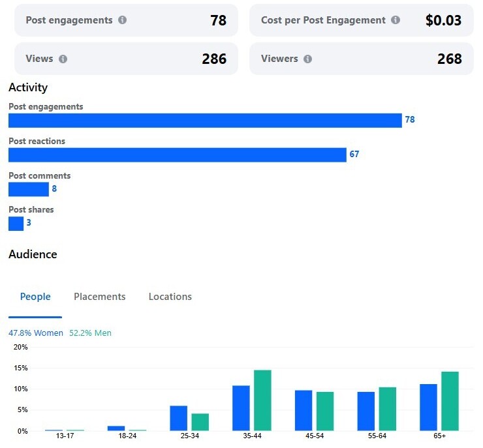
Task: Click info icon beside Cost per Post Engagement
Action: (395, 20)
